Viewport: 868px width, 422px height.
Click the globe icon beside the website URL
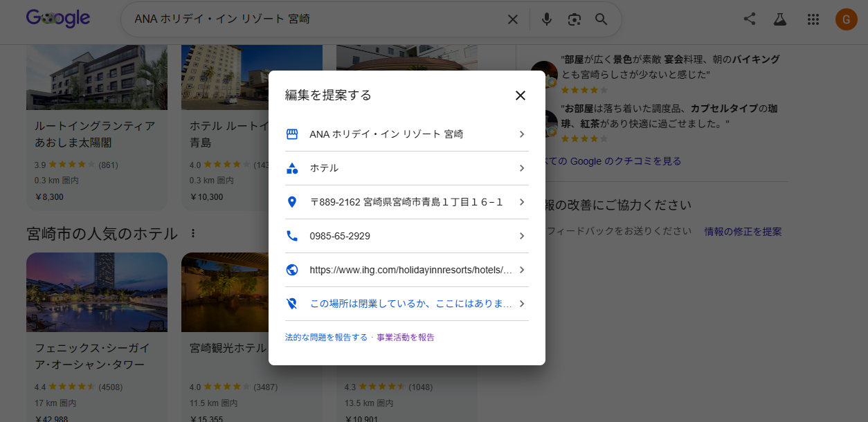tap(292, 270)
